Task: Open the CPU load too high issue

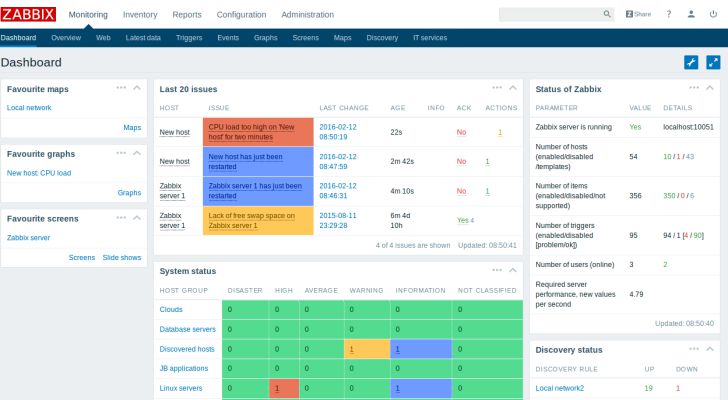Action: [251, 132]
